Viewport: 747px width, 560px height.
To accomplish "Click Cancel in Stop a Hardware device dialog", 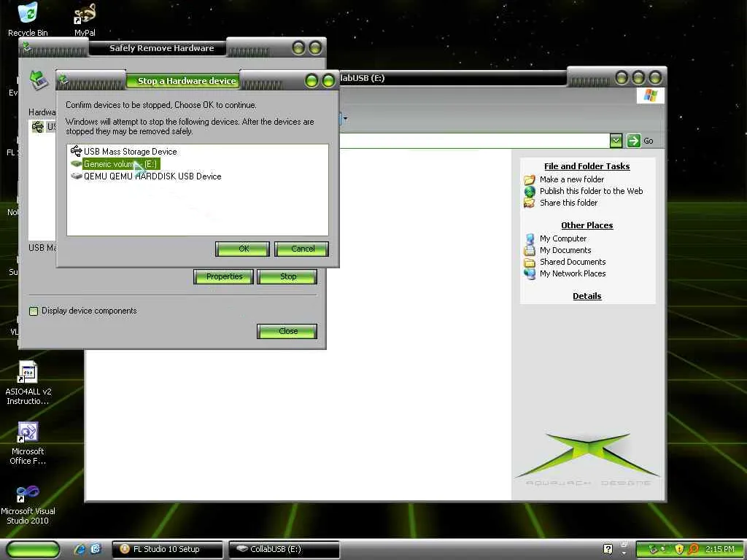I will 301,249.
